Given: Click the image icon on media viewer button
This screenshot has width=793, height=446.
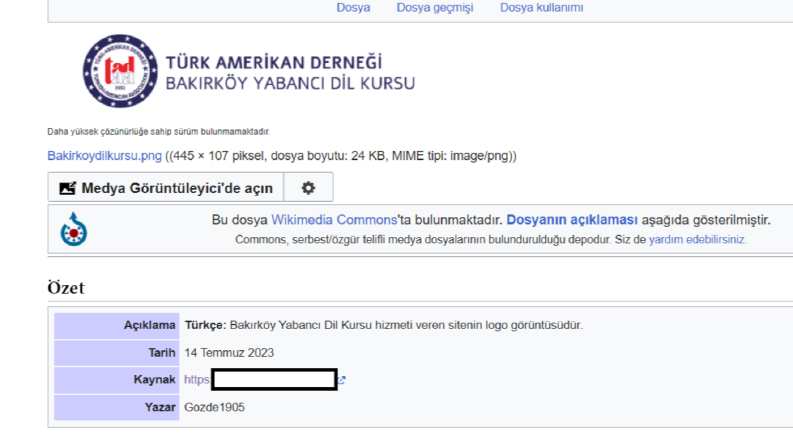Looking at the screenshot, I should [x=67, y=188].
